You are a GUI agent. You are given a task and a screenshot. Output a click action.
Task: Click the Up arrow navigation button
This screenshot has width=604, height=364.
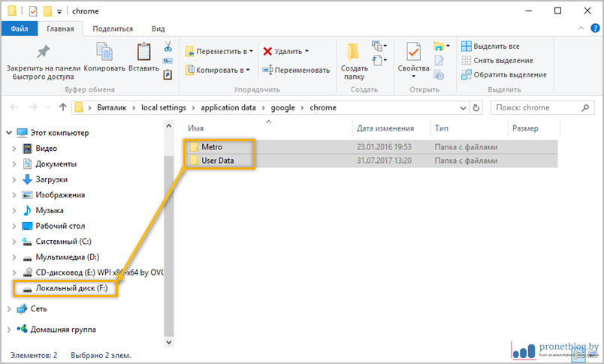pyautogui.click(x=62, y=107)
